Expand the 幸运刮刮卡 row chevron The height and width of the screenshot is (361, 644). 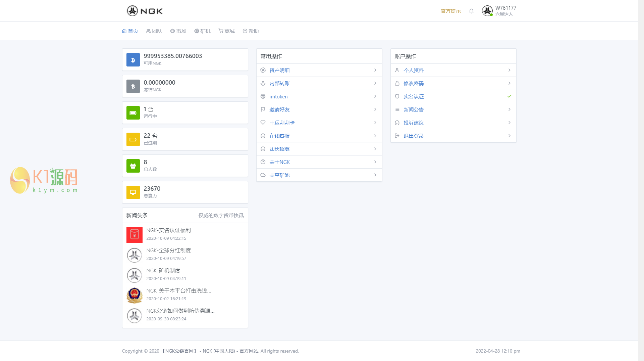(x=375, y=123)
